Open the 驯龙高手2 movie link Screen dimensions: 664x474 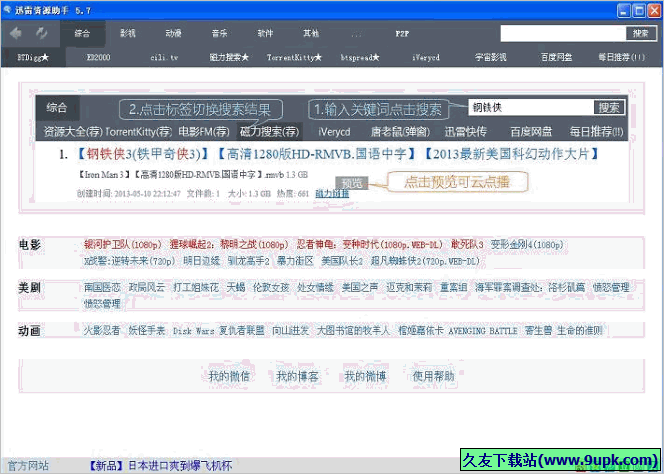pos(249,261)
